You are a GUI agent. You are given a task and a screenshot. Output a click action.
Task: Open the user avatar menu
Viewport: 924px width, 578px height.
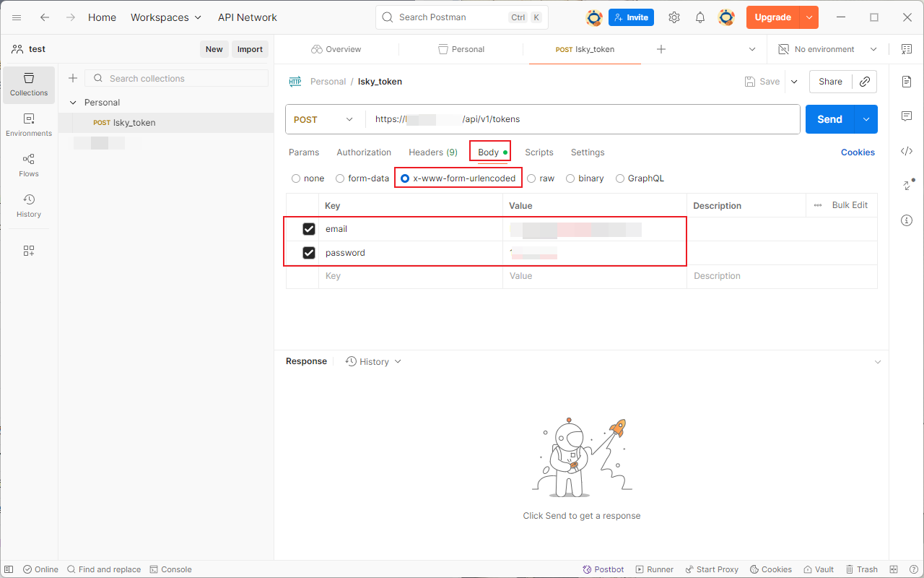tap(727, 17)
